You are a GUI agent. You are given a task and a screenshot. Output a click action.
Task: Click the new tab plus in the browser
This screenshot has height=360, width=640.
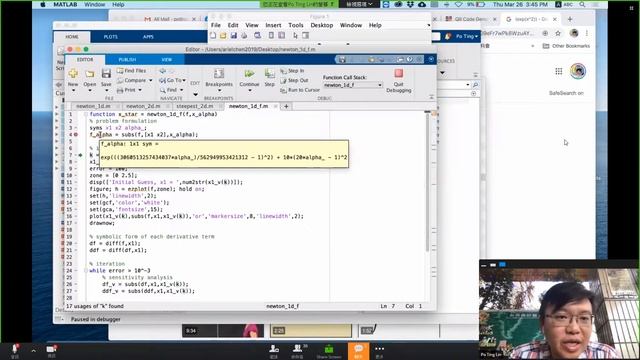(x=570, y=19)
